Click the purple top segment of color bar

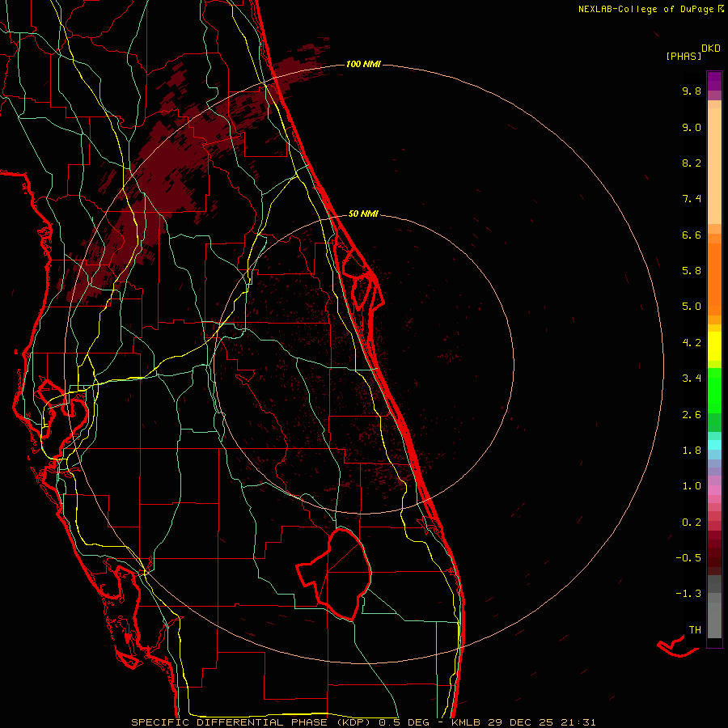point(714,81)
